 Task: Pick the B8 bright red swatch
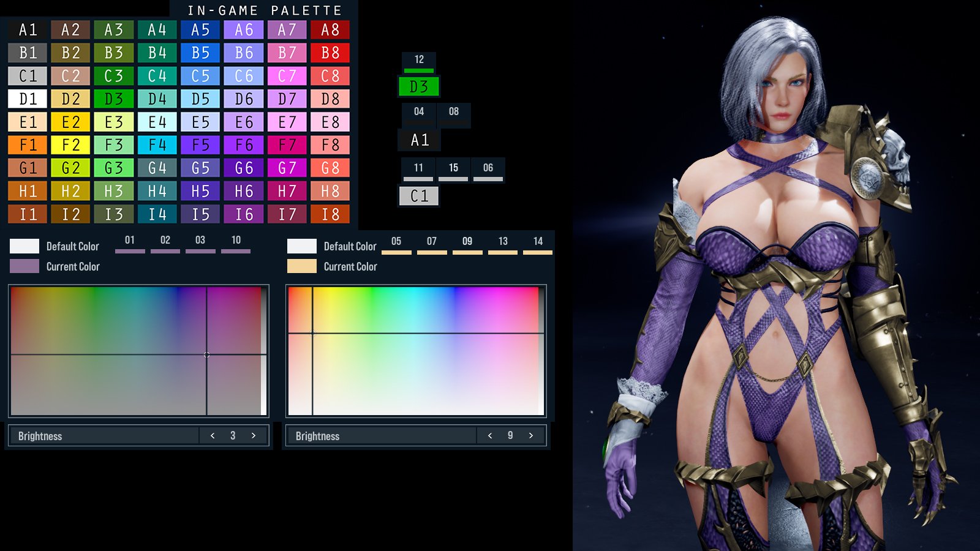click(x=330, y=53)
